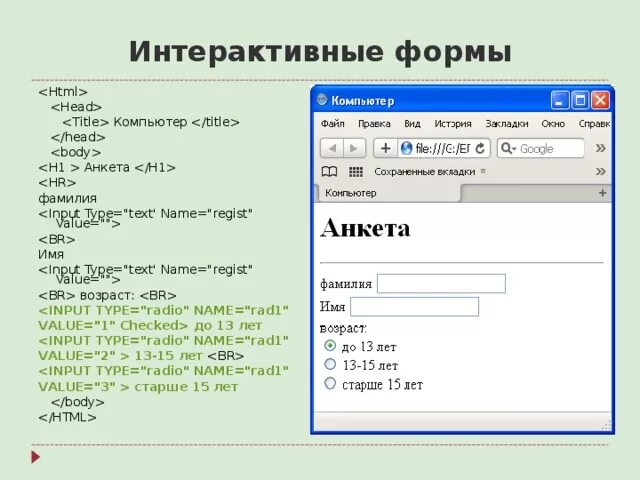
Task: Reload the page with the refresh icon
Action: [x=480, y=148]
